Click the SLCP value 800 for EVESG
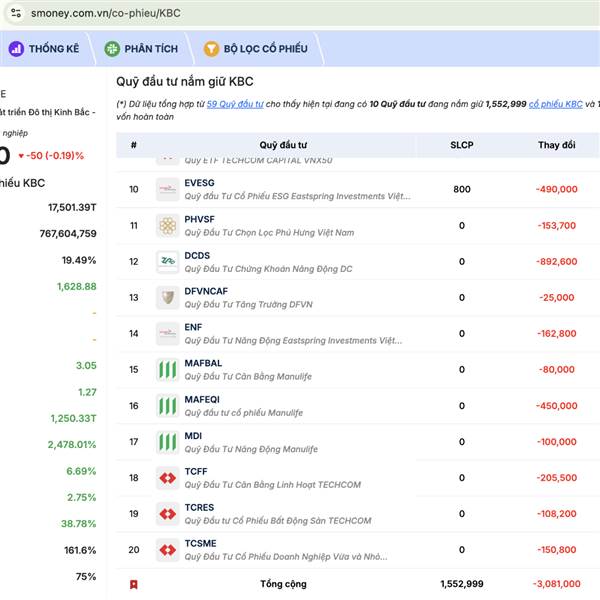This screenshot has width=600, height=600. pos(462,189)
